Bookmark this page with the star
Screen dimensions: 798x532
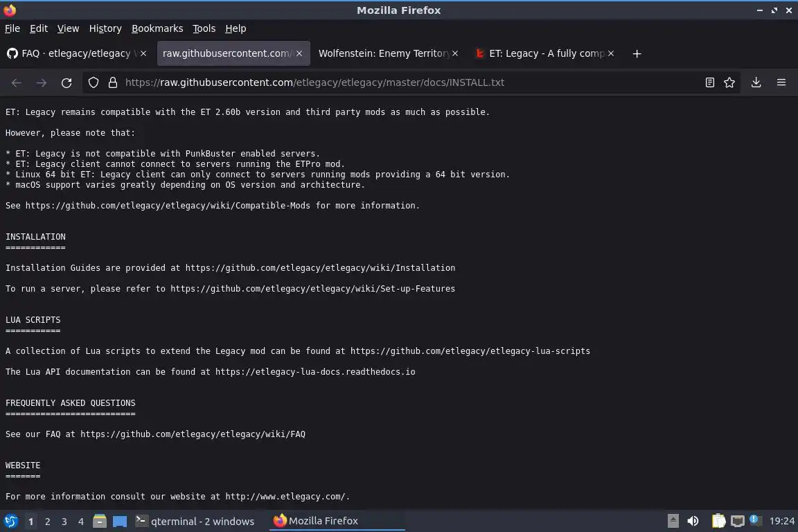coord(729,82)
